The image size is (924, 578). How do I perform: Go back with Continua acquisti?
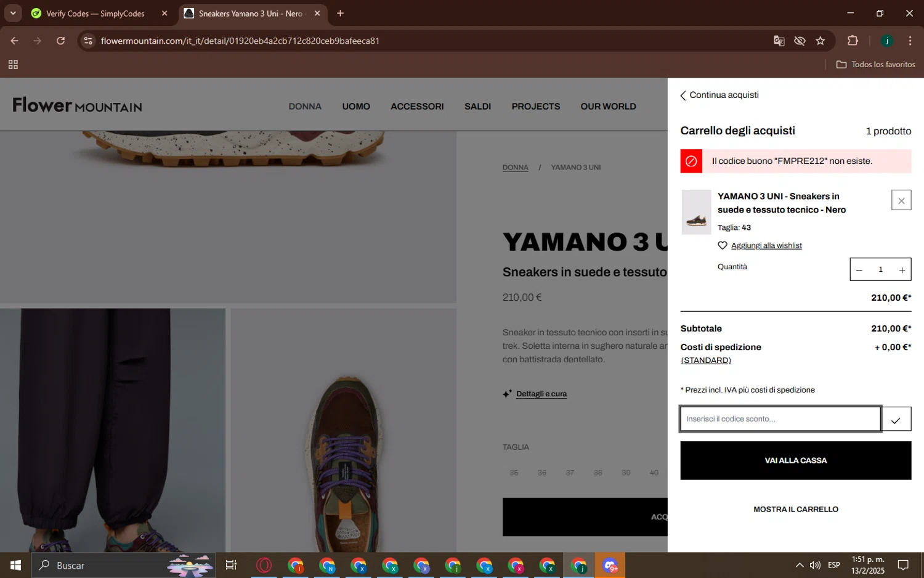click(x=719, y=95)
